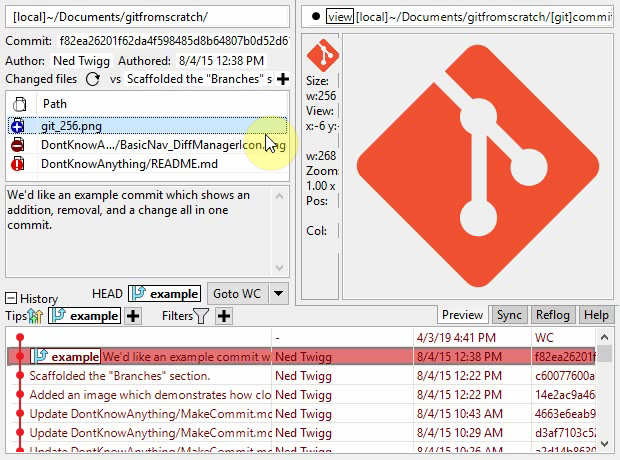Click the plus button next to the example tip
The image size is (620, 460).
[x=133, y=316]
